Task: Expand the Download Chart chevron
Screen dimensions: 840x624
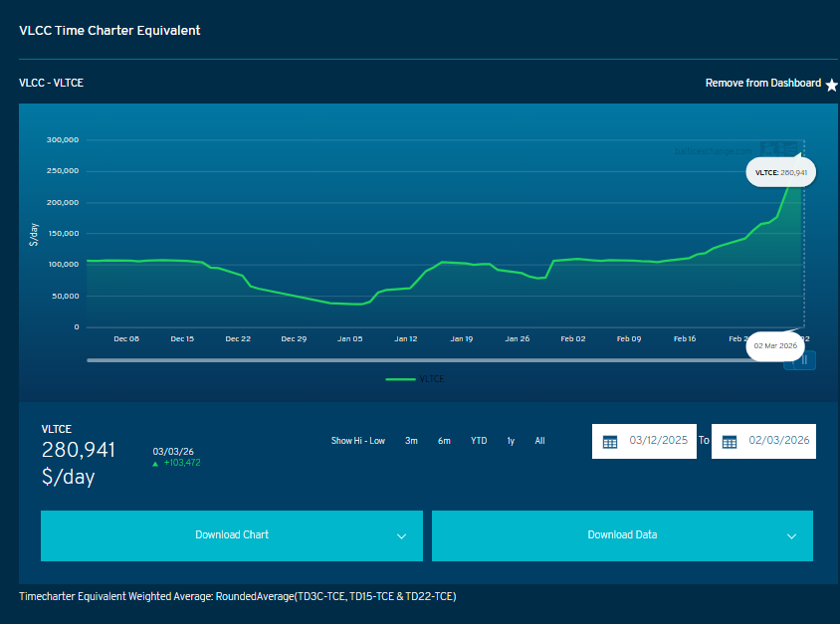Action: [401, 536]
